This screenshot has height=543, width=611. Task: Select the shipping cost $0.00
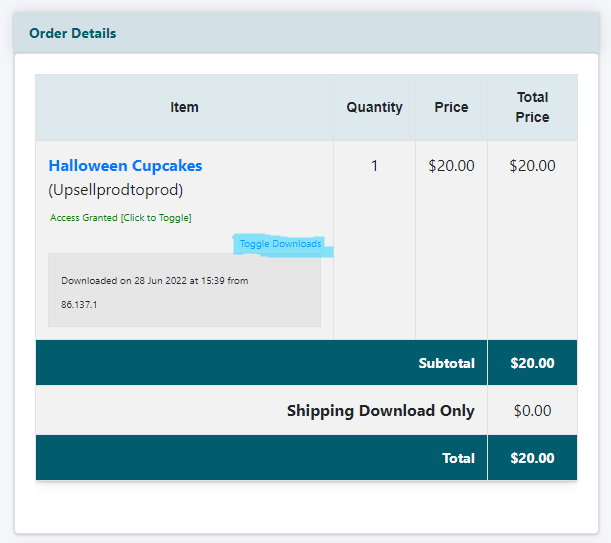[532, 410]
